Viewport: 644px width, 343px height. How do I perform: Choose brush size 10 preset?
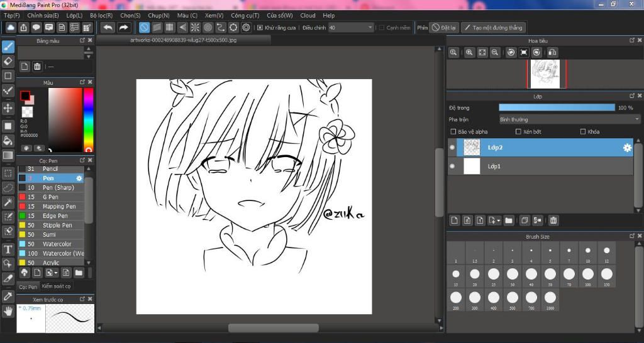(x=588, y=253)
